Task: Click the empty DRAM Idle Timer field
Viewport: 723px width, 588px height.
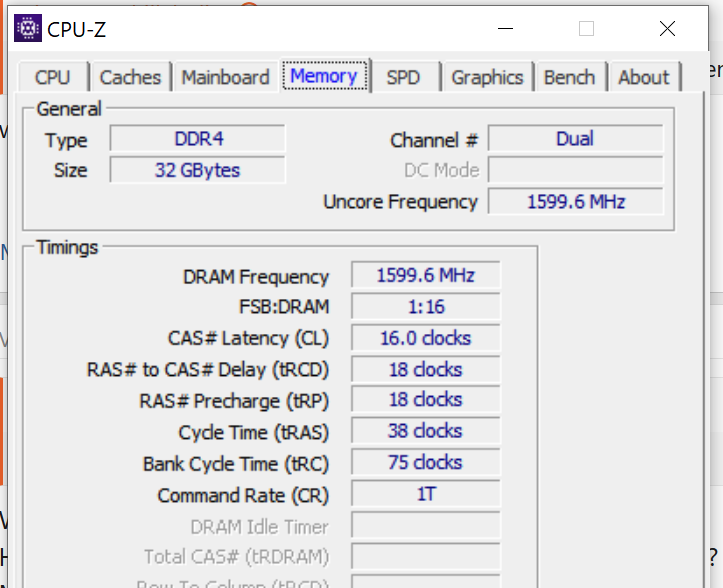Action: tap(426, 525)
